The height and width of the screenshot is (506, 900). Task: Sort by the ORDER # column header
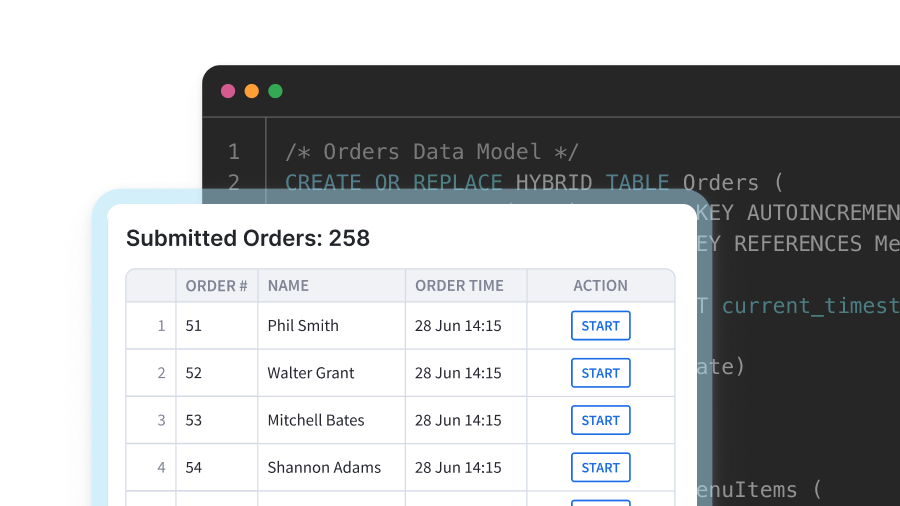[216, 286]
